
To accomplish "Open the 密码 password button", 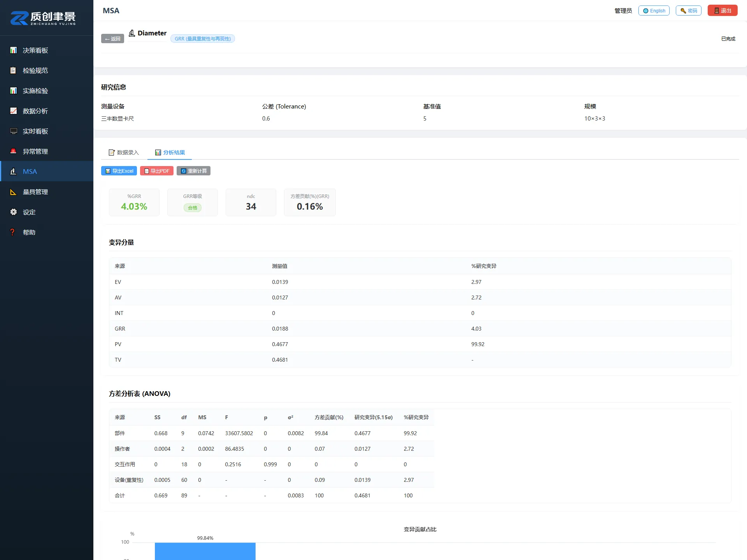I will pos(689,10).
